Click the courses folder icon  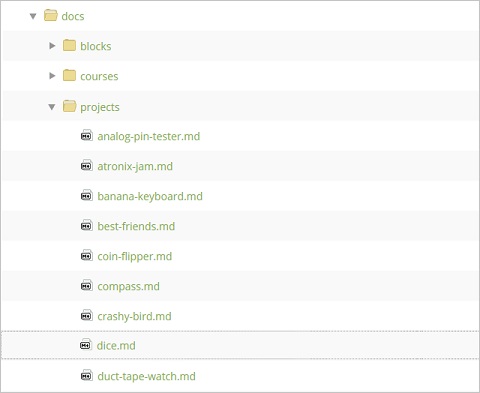pyautogui.click(x=69, y=75)
